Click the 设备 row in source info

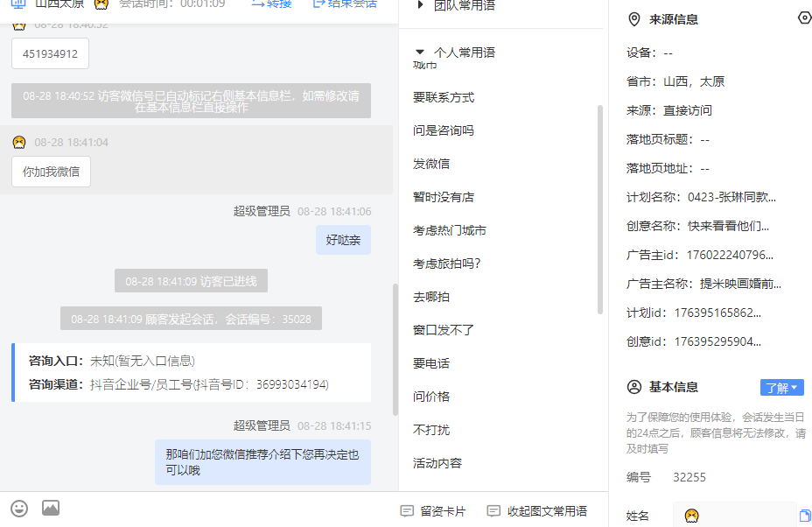(649, 53)
